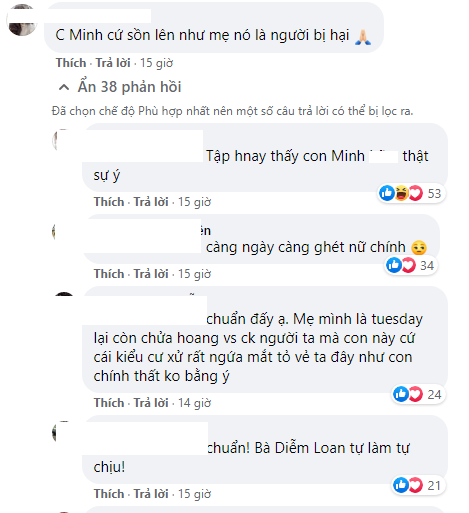Collapse the 'Ẩn 38 phản hồi' replies chevron

tap(64, 87)
